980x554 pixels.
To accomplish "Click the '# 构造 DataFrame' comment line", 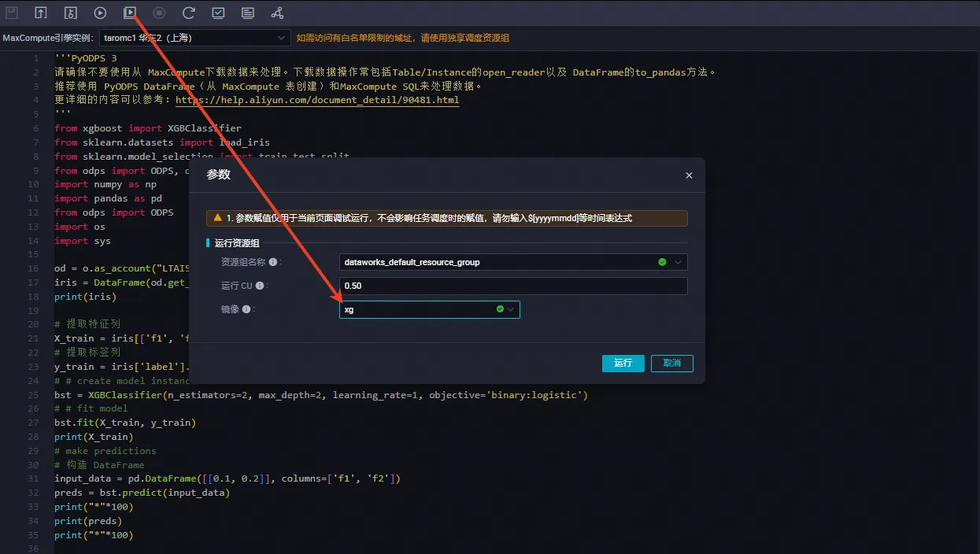I will [99, 465].
